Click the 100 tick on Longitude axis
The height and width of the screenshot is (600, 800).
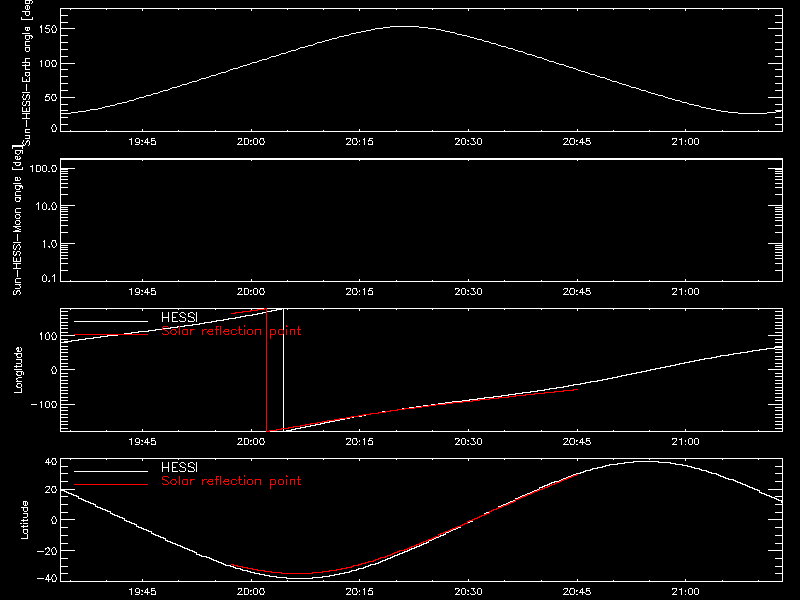(x=50, y=336)
